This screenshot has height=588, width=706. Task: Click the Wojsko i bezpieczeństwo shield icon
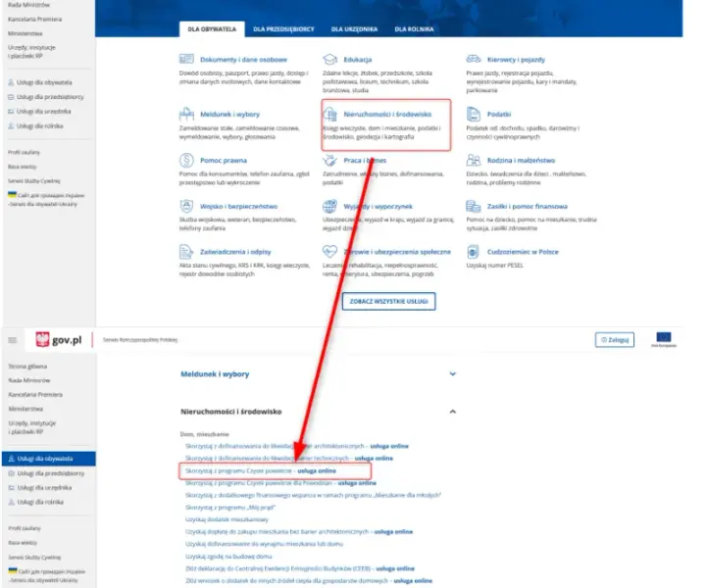(x=186, y=206)
